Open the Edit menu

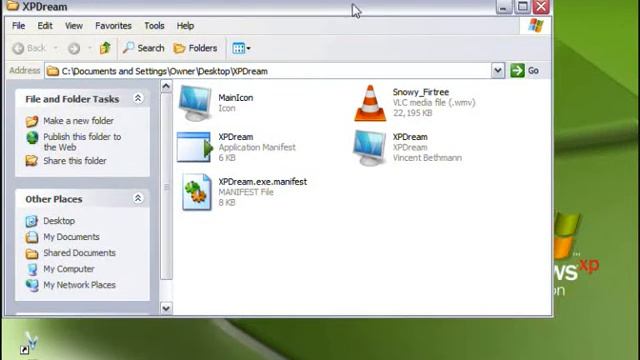click(45, 26)
